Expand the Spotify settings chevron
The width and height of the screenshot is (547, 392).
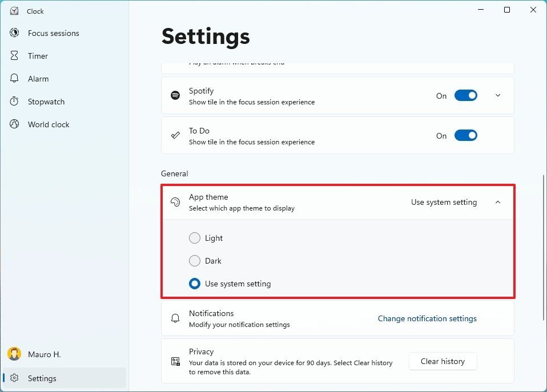(x=497, y=95)
